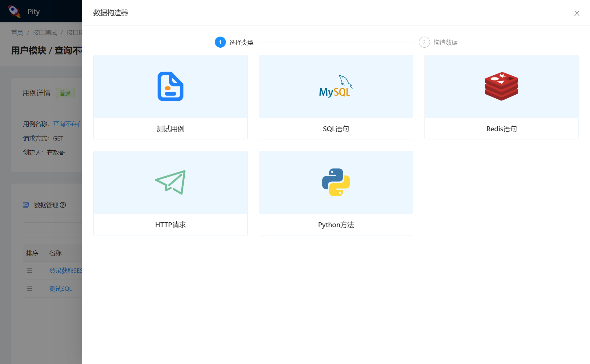Open the 测试SQL row link
Viewport: 590px width, 364px height.
pyautogui.click(x=61, y=289)
